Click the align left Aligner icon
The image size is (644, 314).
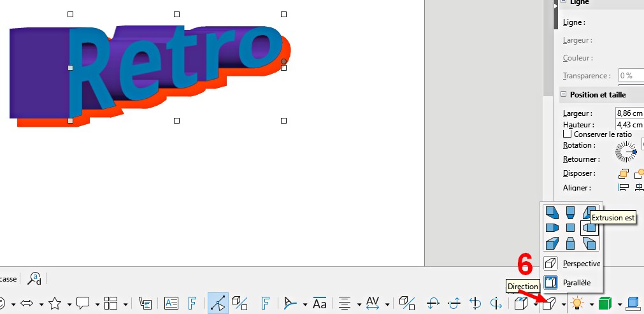pos(624,188)
